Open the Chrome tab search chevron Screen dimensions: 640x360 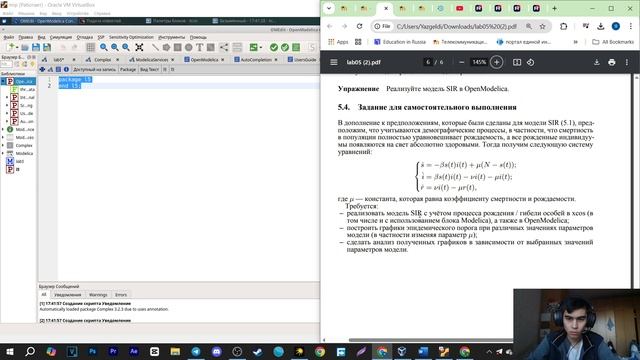pyautogui.click(x=329, y=8)
